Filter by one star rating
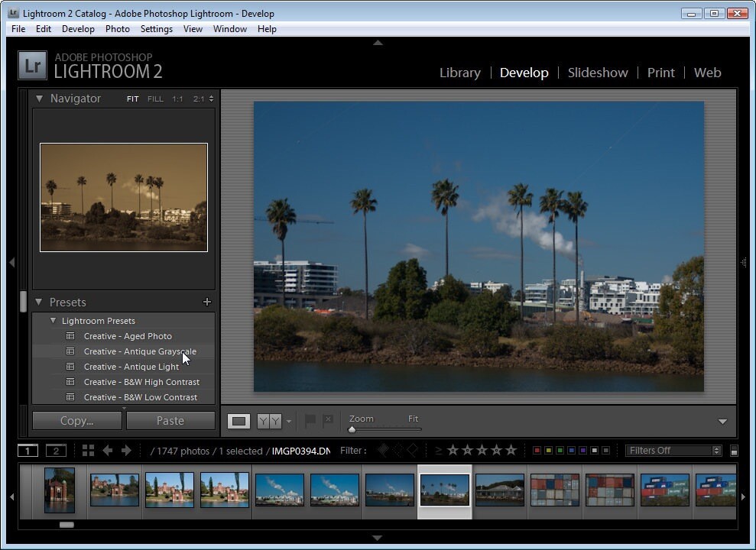Image resolution: width=756 pixels, height=550 pixels. [x=453, y=450]
